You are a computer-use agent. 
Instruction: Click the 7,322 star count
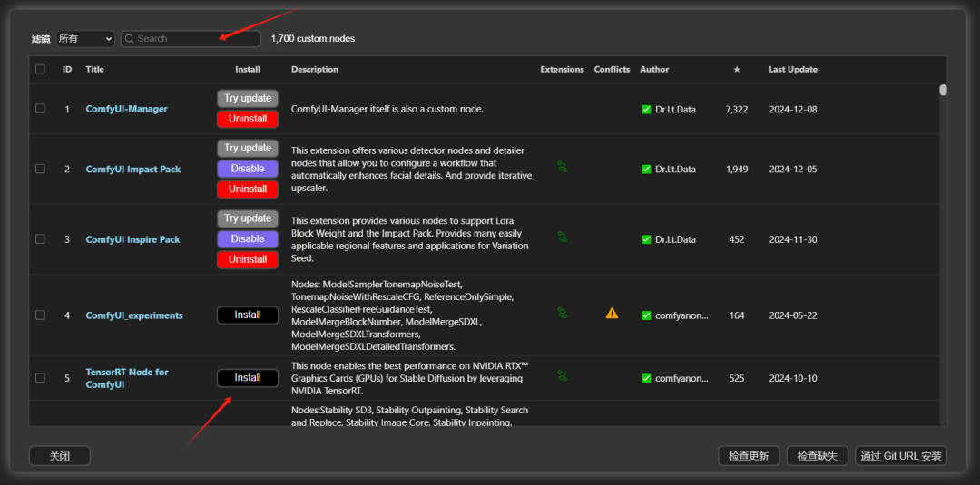[737, 109]
